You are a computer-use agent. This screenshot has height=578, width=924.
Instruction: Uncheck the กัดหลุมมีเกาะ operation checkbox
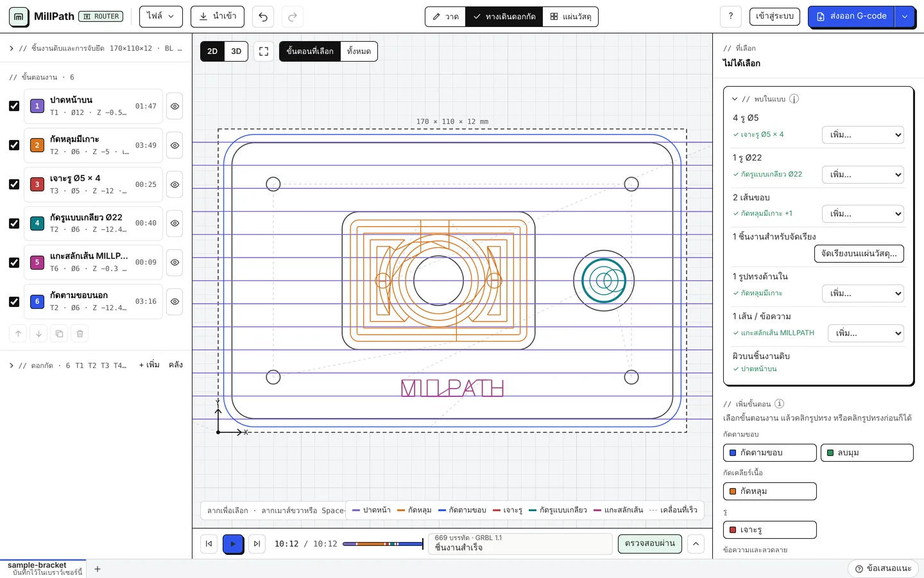coord(14,145)
